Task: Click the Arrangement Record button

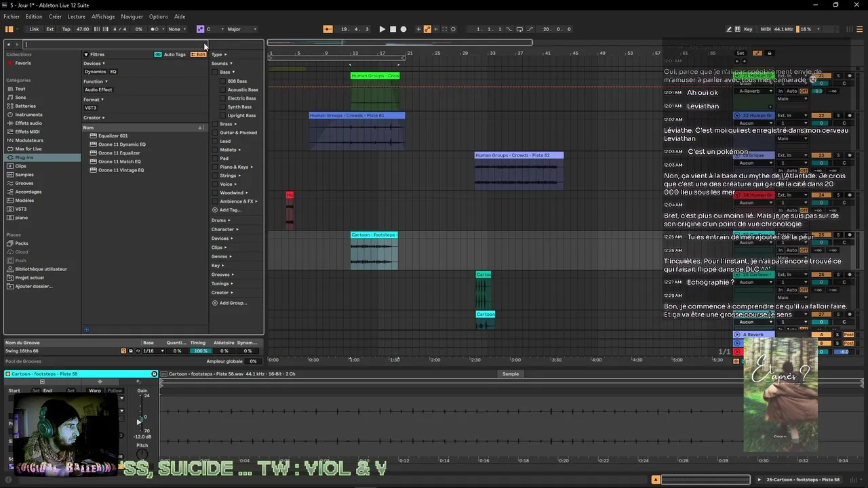Action: [x=403, y=29]
